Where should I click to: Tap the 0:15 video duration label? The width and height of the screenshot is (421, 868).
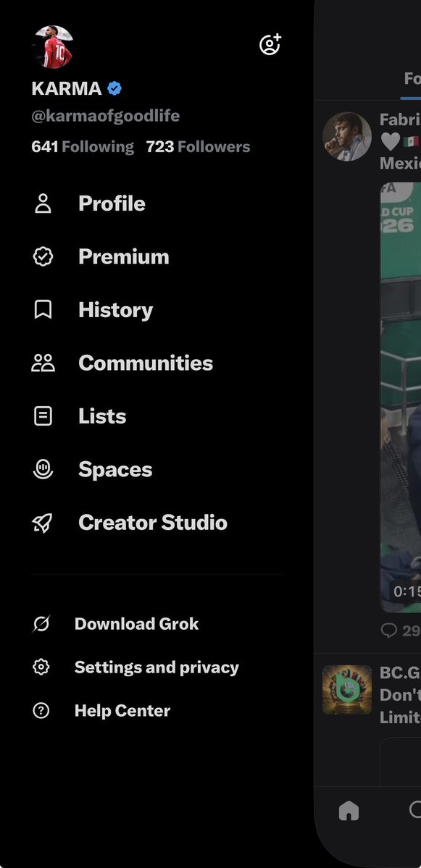pyautogui.click(x=406, y=591)
